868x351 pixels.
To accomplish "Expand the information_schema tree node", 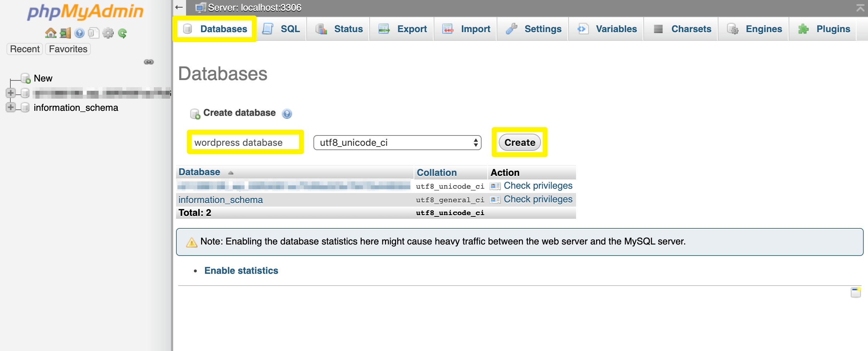I will 11,107.
